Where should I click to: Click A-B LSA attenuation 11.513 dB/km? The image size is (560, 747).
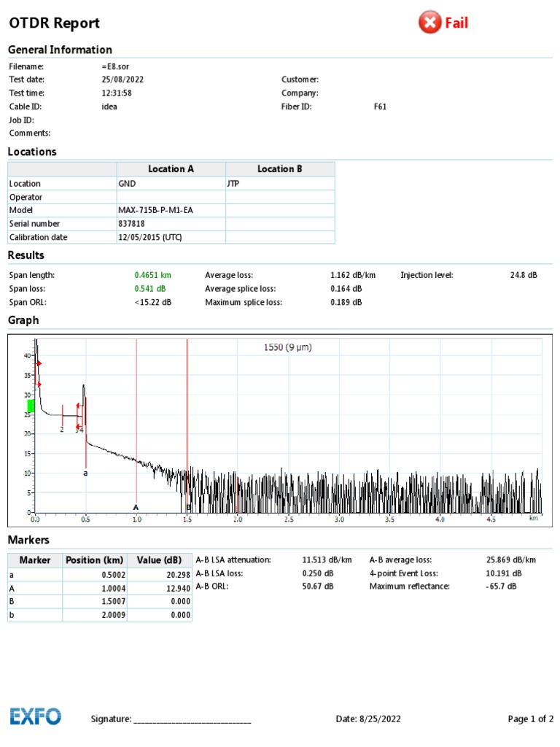(x=327, y=560)
